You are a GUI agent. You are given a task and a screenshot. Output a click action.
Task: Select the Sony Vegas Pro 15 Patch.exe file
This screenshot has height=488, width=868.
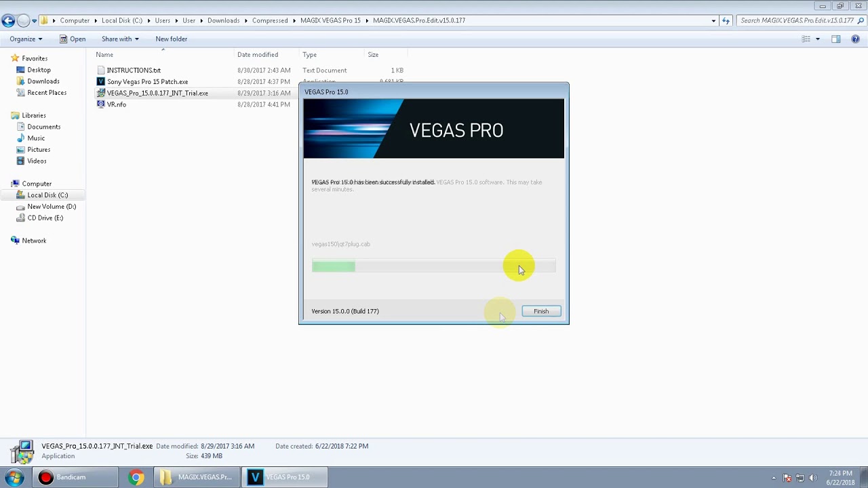148,81
